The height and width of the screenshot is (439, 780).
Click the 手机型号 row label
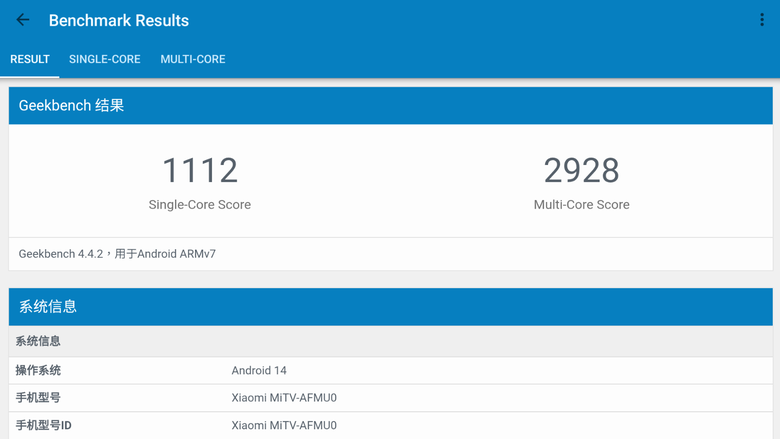tap(38, 398)
